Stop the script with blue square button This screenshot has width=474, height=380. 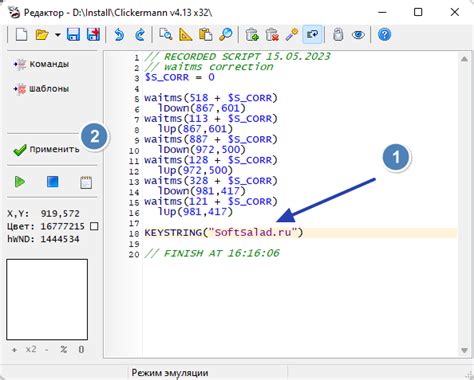pyautogui.click(x=52, y=182)
